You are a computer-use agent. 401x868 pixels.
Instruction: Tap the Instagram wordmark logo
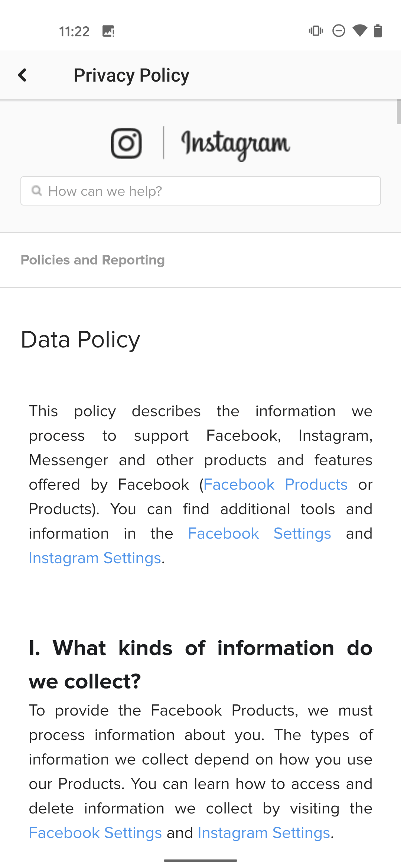(235, 145)
